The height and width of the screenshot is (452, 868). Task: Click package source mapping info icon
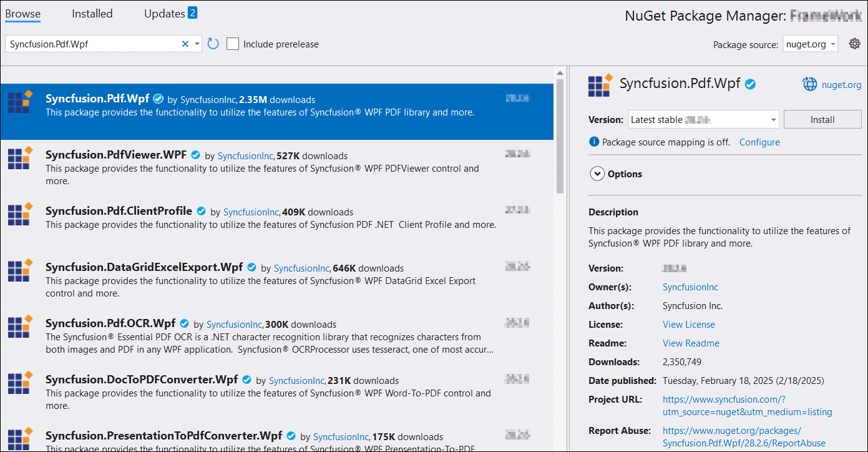(594, 142)
